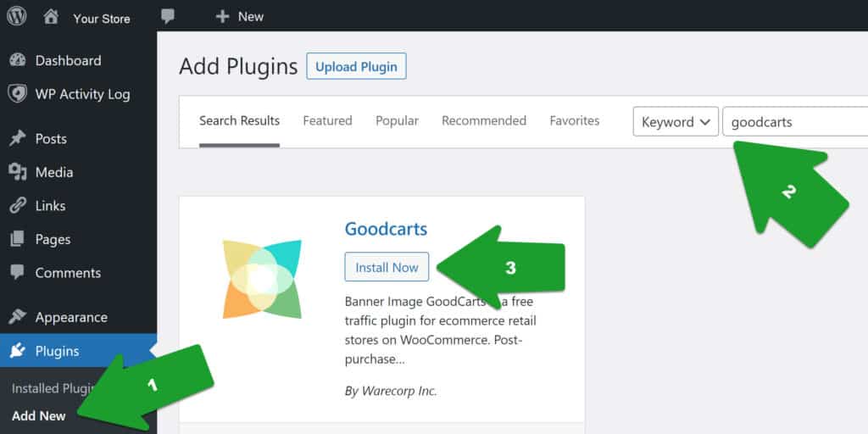Open the Plugins menu item
Image resolution: width=868 pixels, height=434 pixels.
pos(78,350)
